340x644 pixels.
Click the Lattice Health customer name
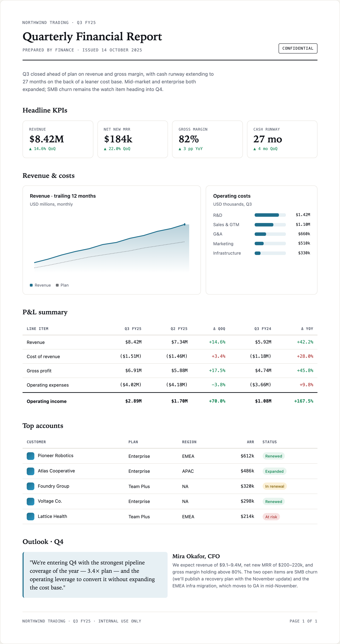(x=52, y=516)
